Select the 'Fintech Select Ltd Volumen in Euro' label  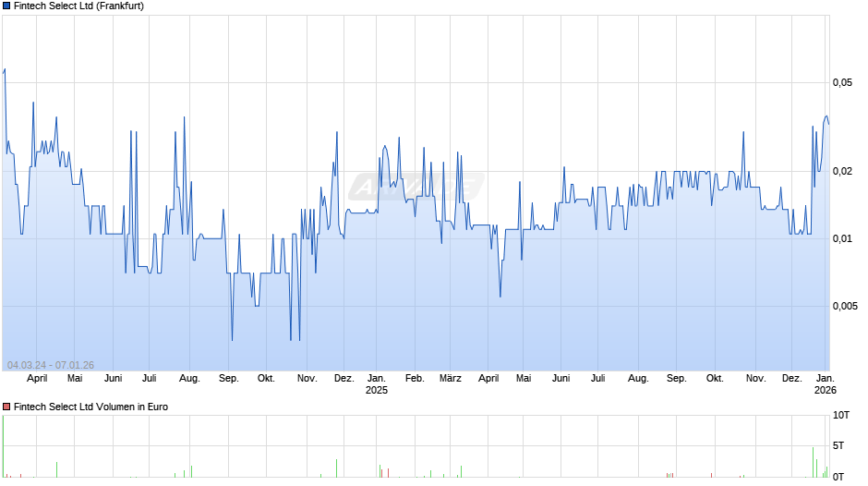(x=90, y=407)
